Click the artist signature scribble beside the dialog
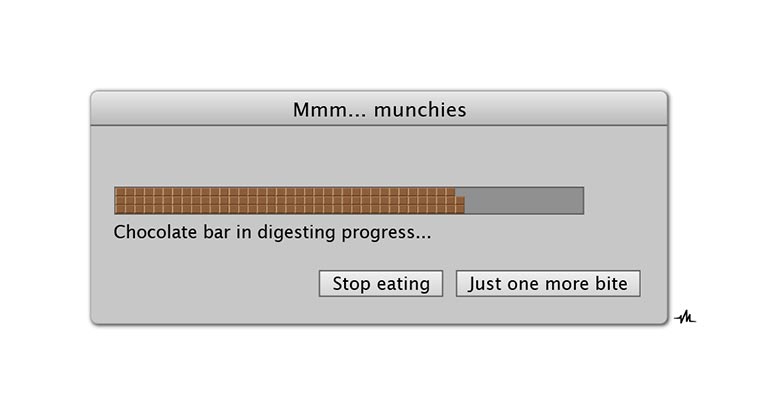The image size is (760, 416). click(x=685, y=318)
